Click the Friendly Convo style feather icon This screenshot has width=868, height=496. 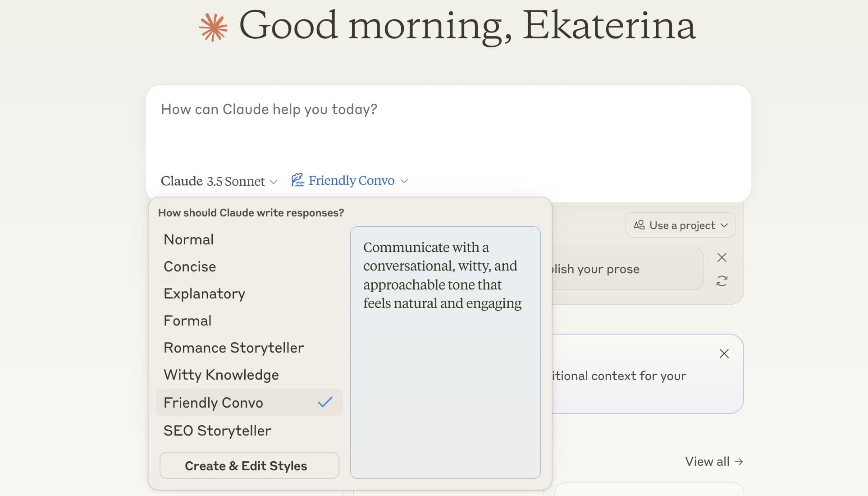point(297,180)
